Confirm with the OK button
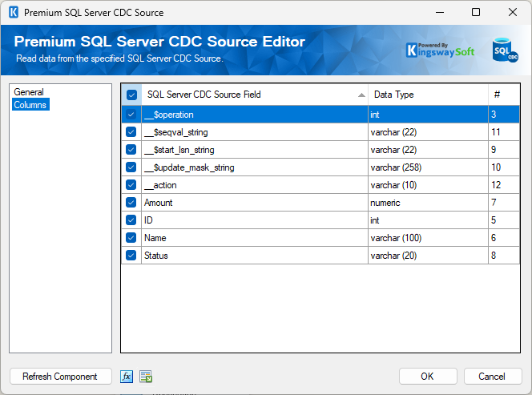This screenshot has height=395, width=532. (x=428, y=377)
